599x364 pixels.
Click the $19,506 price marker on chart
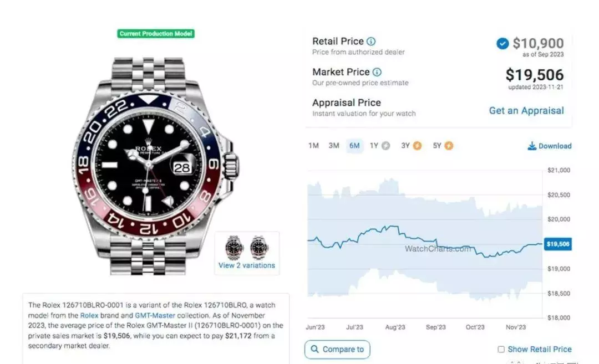[x=558, y=244]
